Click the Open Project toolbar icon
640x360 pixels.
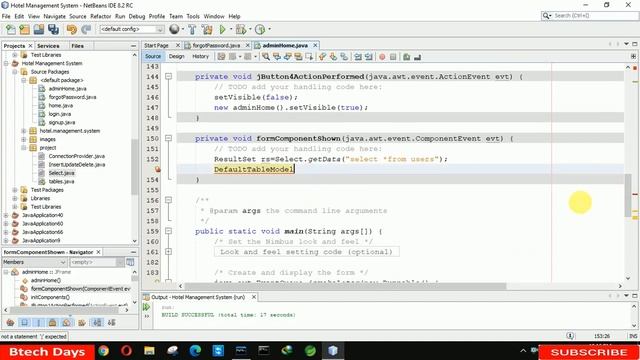point(39,29)
